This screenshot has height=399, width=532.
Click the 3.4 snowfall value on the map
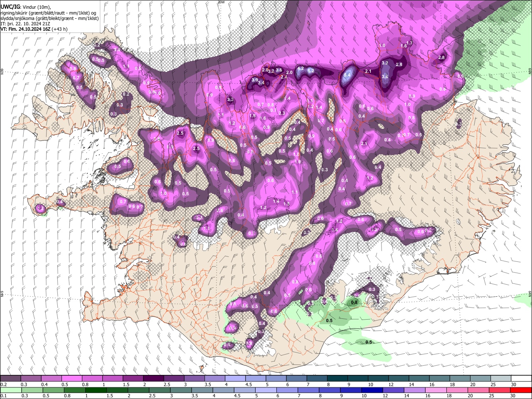[x=261, y=83]
